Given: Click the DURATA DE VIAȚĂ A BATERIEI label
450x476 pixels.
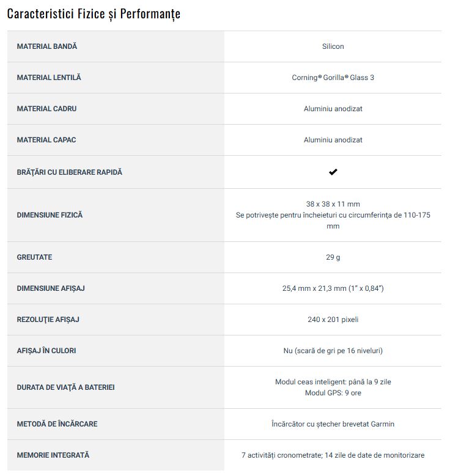Looking at the screenshot, I should (65, 387).
